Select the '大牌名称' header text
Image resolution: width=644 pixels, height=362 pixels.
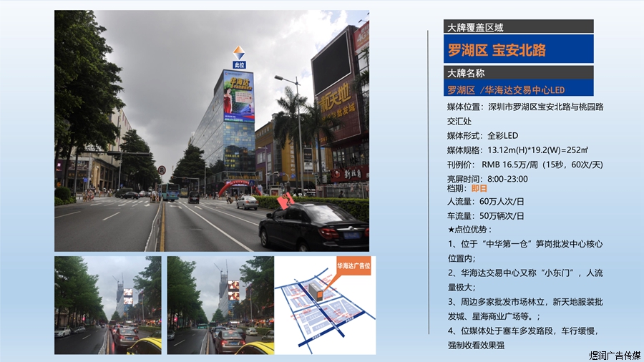[466, 73]
